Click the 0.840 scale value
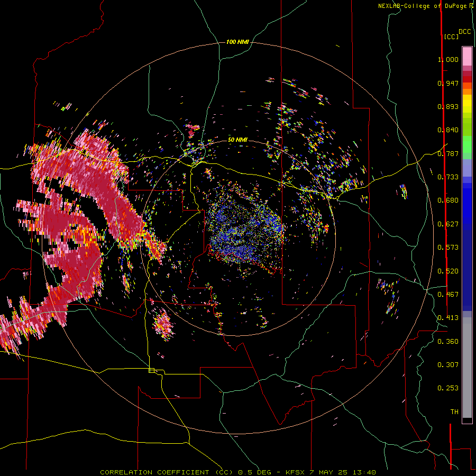This screenshot has width=476, height=476. [448, 130]
